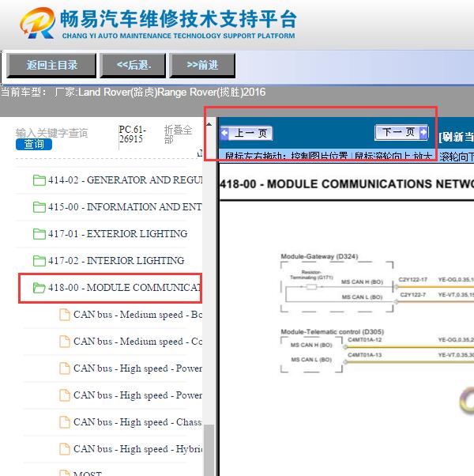Expand 414-02 - GENERATOR AND REGULATOR
The width and height of the screenshot is (474, 476).
126,180
